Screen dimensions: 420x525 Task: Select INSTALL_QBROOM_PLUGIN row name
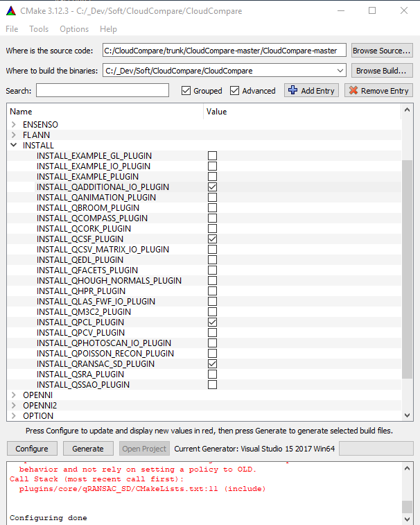(x=88, y=208)
